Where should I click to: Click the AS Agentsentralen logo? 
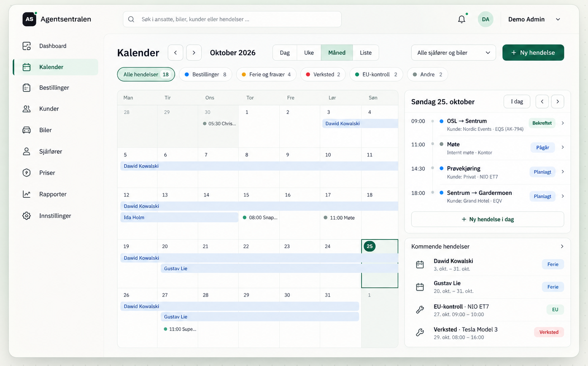(57, 19)
